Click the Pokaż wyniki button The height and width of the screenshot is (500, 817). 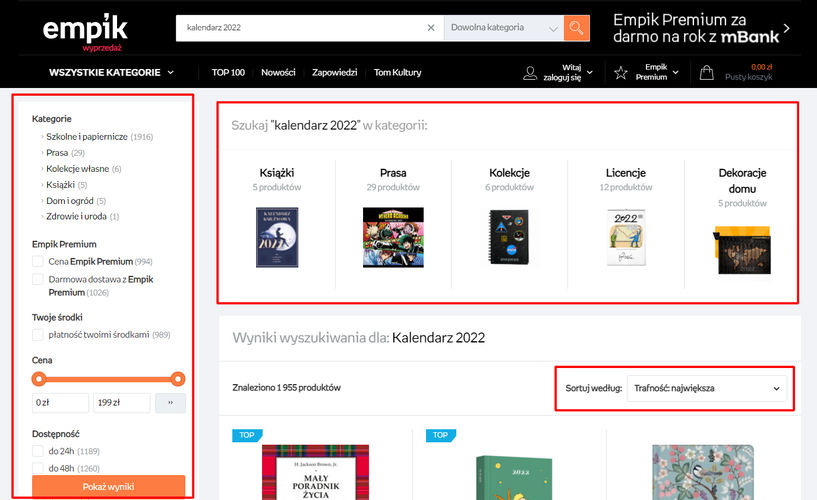pyautogui.click(x=108, y=487)
